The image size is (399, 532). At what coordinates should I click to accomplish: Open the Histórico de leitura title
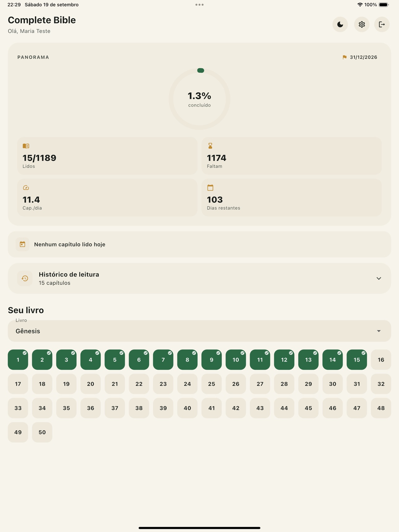tap(69, 274)
